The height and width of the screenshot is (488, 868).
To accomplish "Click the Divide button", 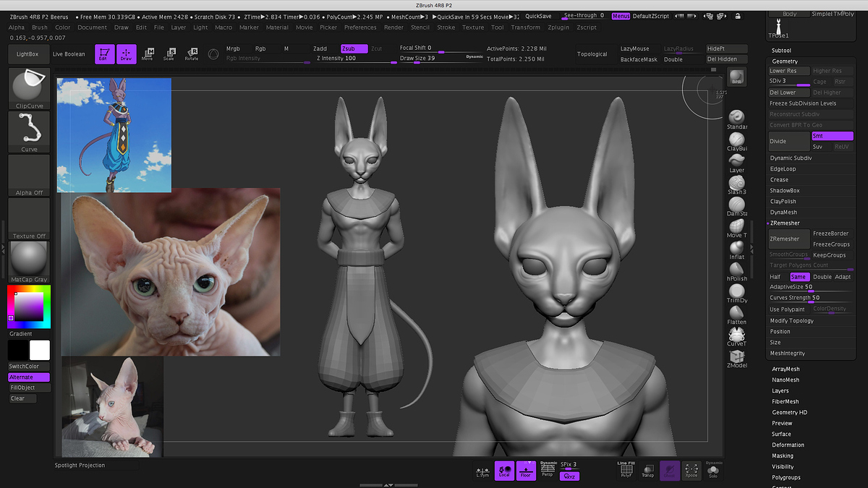I will pyautogui.click(x=788, y=141).
